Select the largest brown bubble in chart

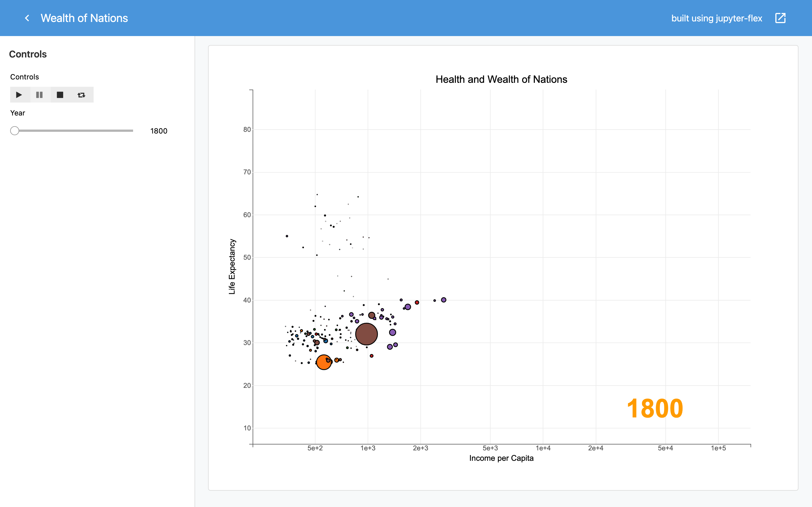(367, 334)
